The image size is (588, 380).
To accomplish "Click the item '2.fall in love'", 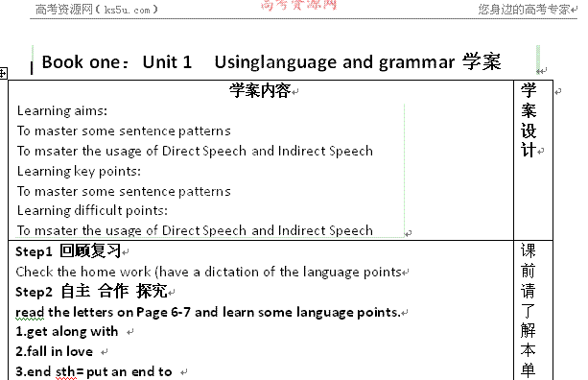I will (54, 351).
